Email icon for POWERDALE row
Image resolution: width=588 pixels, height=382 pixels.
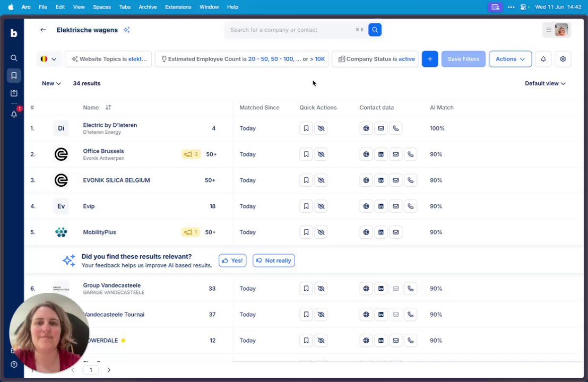click(x=395, y=341)
